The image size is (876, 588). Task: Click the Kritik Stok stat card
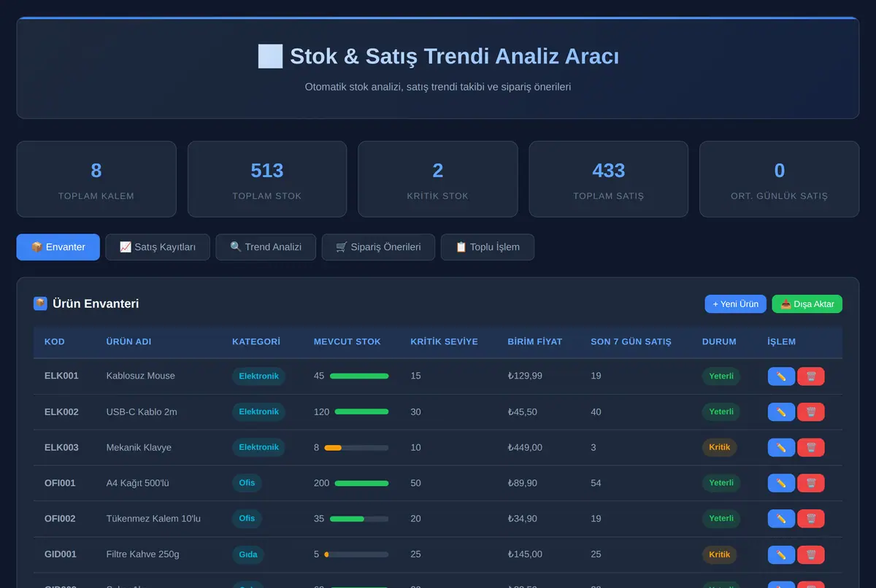point(438,179)
